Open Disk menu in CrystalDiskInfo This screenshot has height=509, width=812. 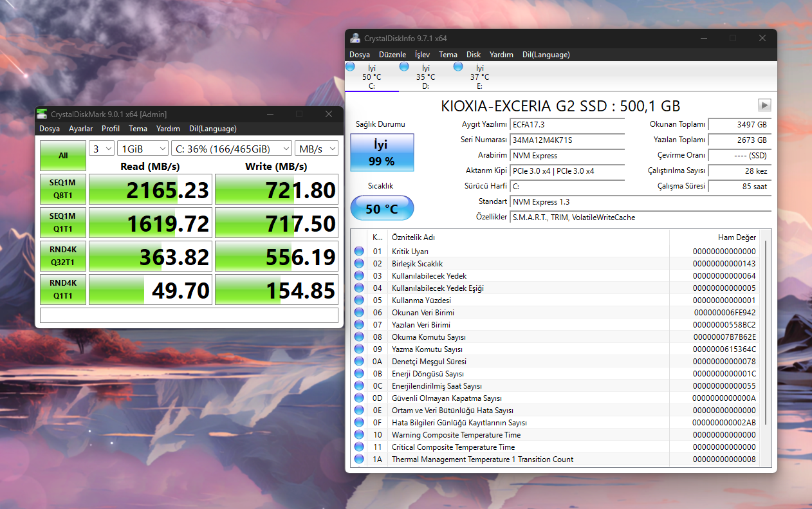pos(474,55)
